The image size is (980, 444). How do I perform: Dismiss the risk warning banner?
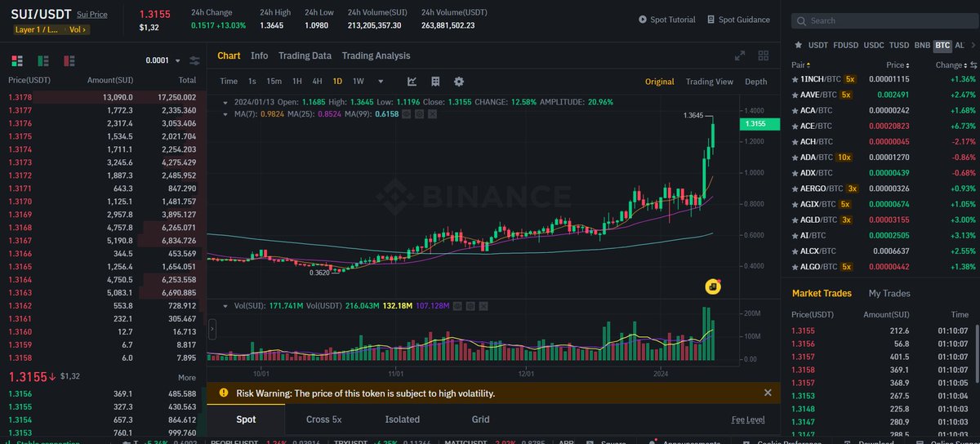(x=768, y=393)
